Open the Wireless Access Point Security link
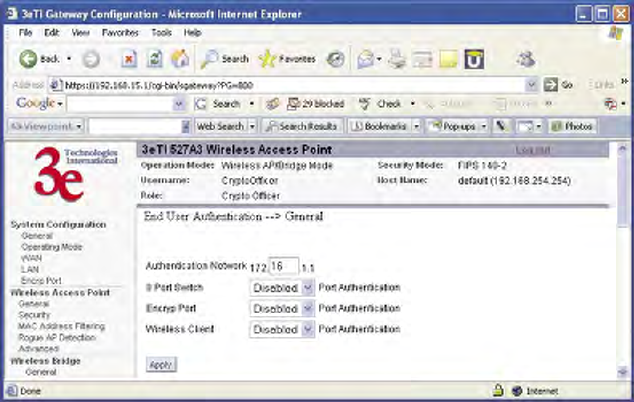 [x=34, y=315]
